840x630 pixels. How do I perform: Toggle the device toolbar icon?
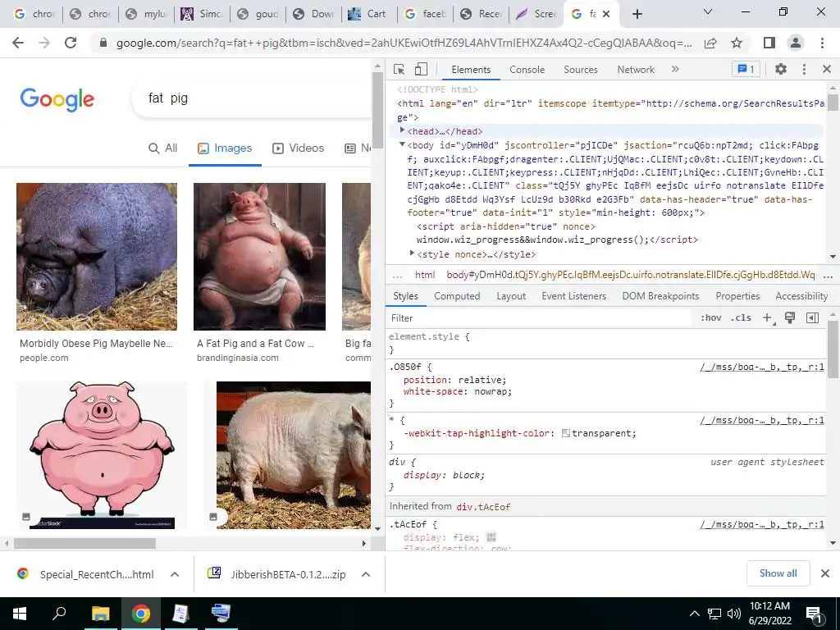click(x=421, y=69)
